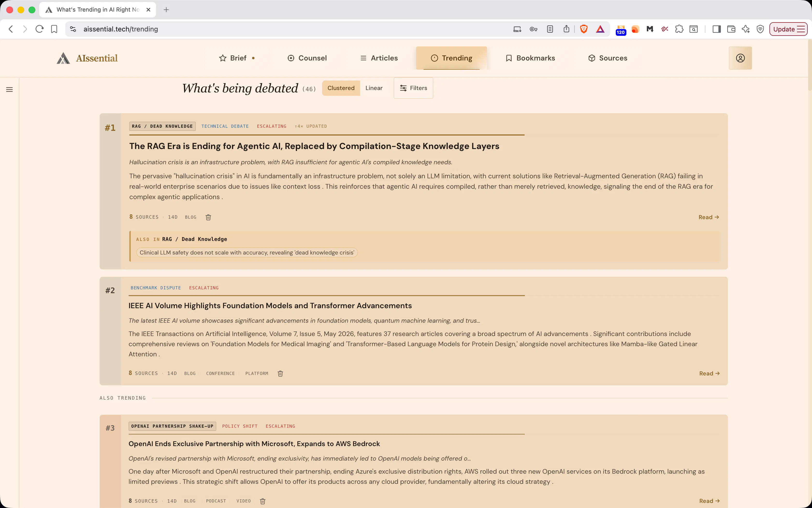Image resolution: width=812 pixels, height=508 pixels.
Task: Delete the RAG Era story with trash icon
Action: [x=208, y=217]
